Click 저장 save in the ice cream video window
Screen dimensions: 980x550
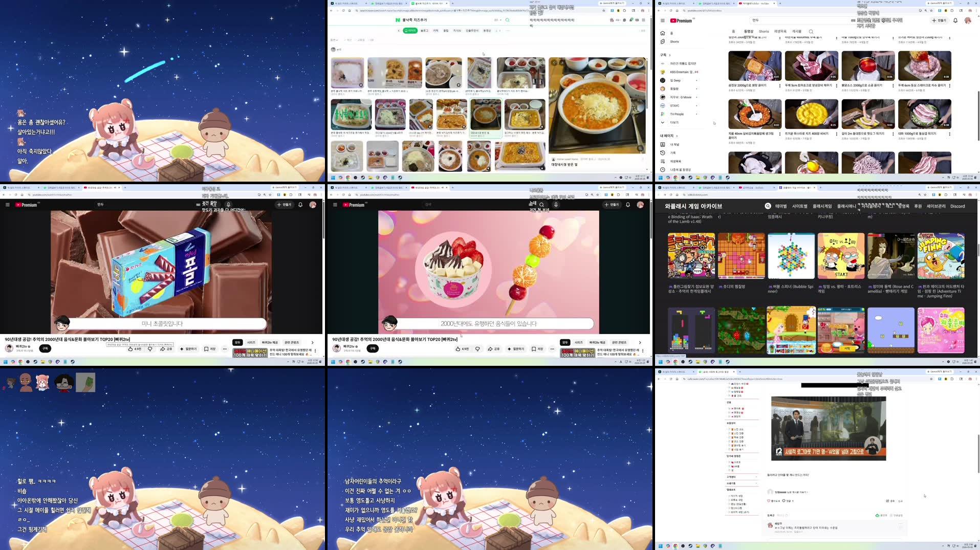(x=537, y=349)
